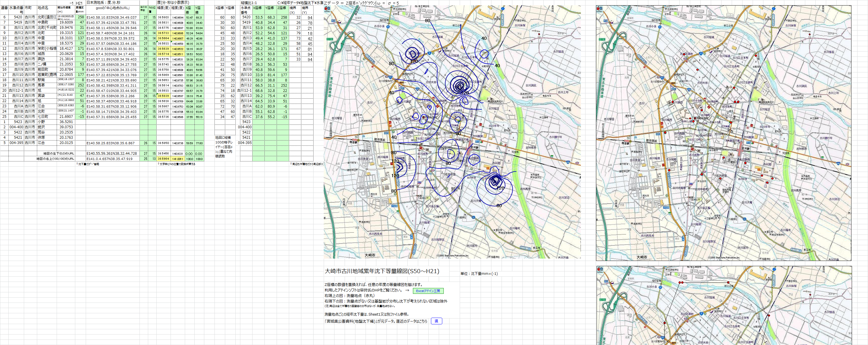Select the place name cell 中島町
Viewport: 868px width, 345px height.
click(47, 23)
